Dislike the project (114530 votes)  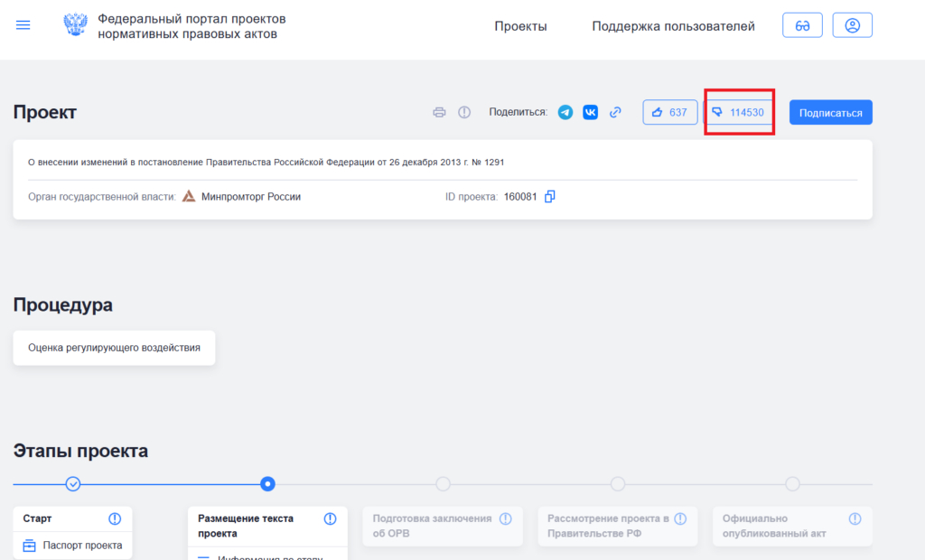click(x=738, y=113)
